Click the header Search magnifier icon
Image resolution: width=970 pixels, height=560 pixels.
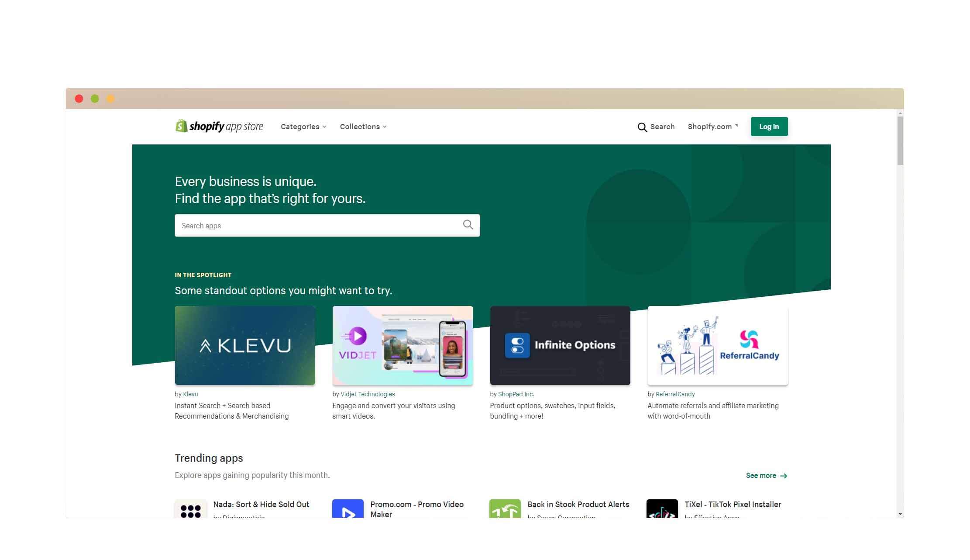pos(642,127)
